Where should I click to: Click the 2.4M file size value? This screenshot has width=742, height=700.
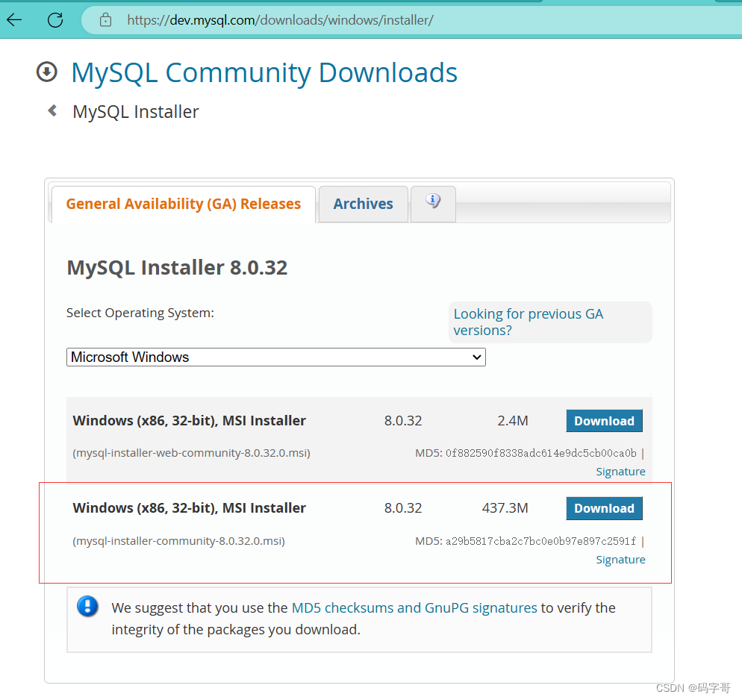coord(513,421)
